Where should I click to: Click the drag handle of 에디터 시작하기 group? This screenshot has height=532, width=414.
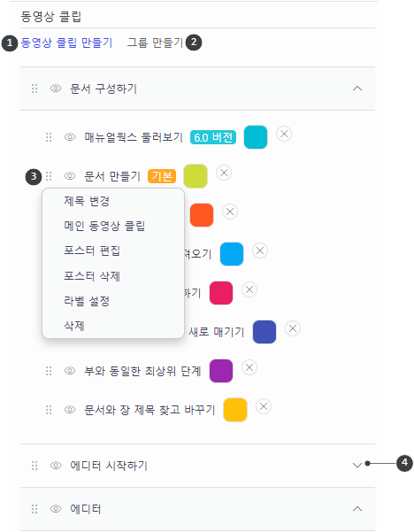click(x=34, y=465)
